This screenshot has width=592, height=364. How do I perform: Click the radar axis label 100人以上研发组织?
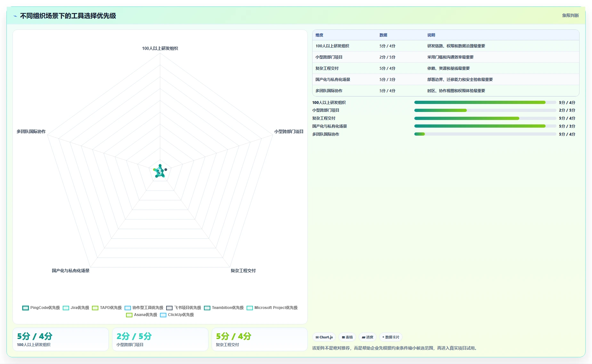tap(160, 48)
